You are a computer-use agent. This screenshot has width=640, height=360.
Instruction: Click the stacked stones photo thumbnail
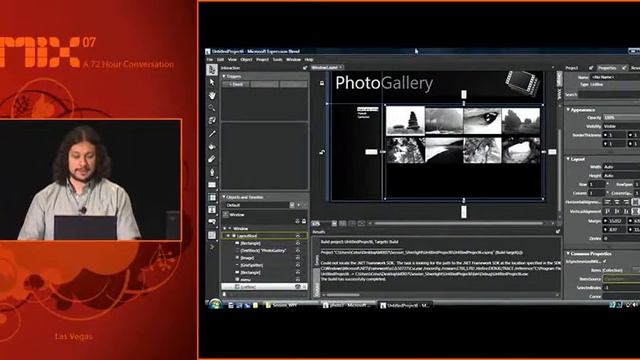(405, 121)
